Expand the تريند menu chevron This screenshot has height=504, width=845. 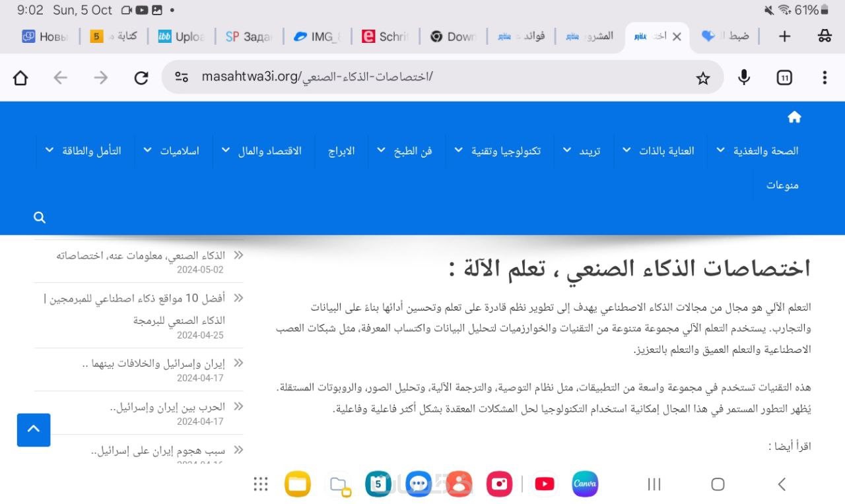566,150
